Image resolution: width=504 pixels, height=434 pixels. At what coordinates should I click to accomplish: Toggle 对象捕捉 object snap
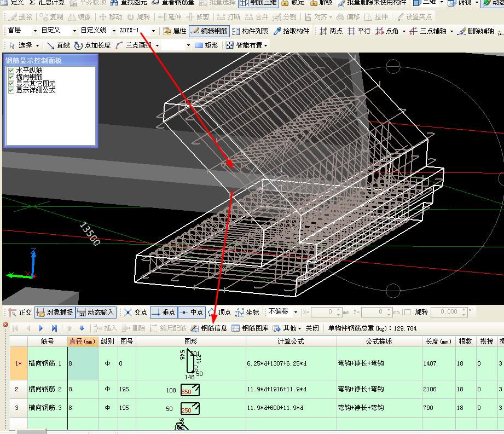tap(55, 313)
